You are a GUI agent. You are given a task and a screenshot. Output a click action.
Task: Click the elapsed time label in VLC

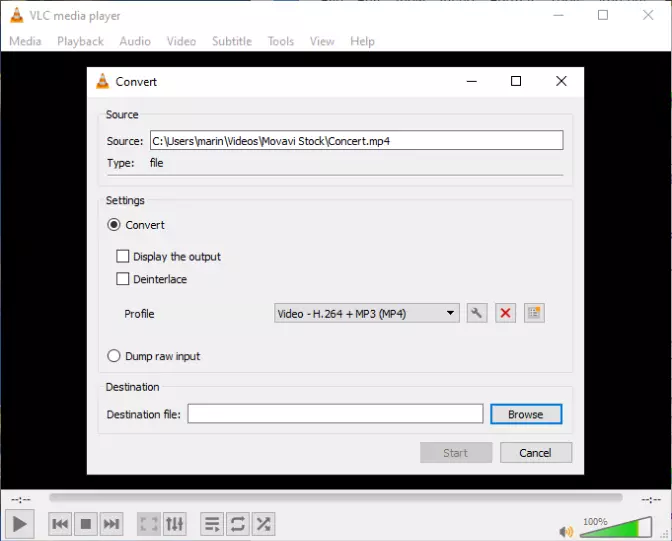21,500
